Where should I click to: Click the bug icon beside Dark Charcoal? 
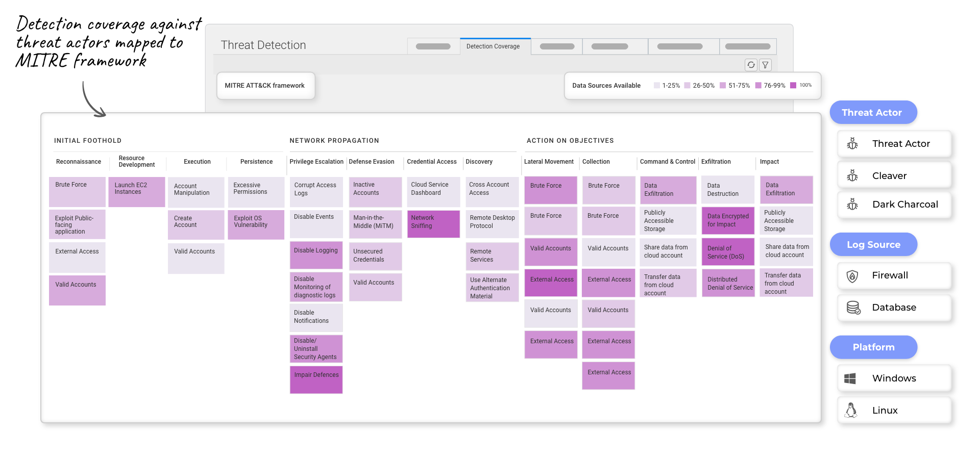pos(852,205)
